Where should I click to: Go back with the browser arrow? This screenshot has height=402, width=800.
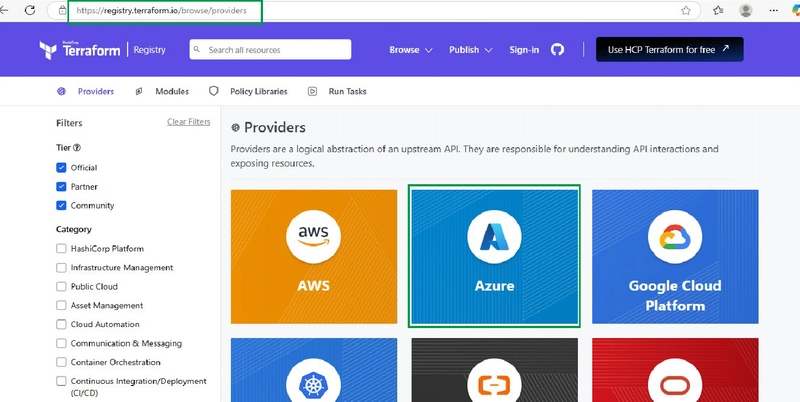(x=4, y=10)
